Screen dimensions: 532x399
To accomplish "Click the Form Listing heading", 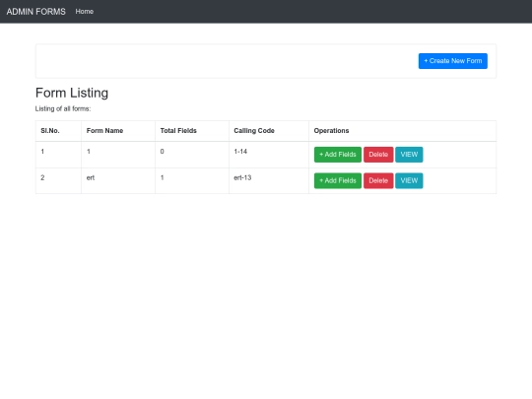I will pyautogui.click(x=72, y=93).
